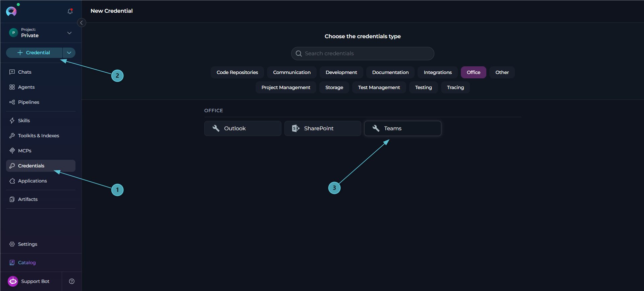
Task: Click the Pipelines icon
Action: 12,102
